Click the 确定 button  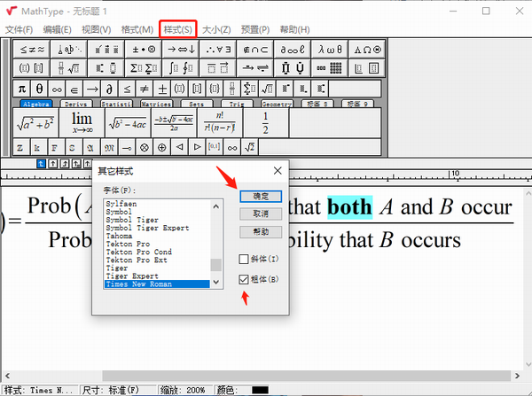point(261,197)
